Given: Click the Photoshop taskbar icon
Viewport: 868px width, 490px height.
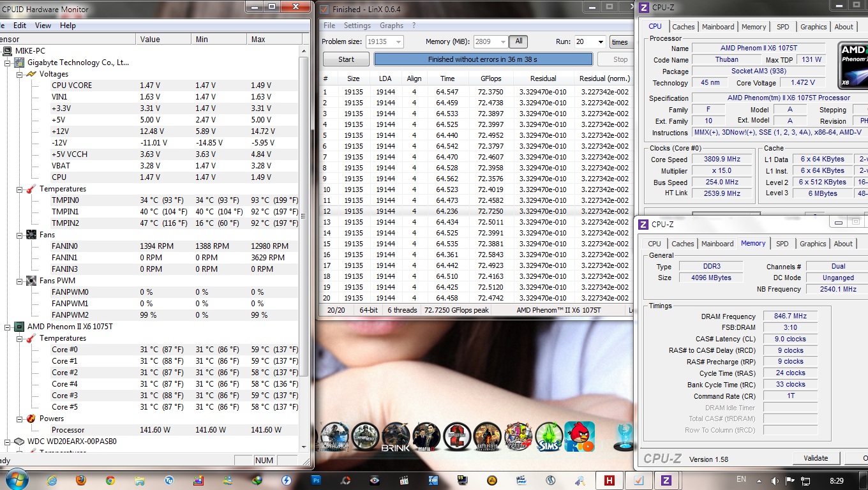Looking at the screenshot, I should 316,480.
